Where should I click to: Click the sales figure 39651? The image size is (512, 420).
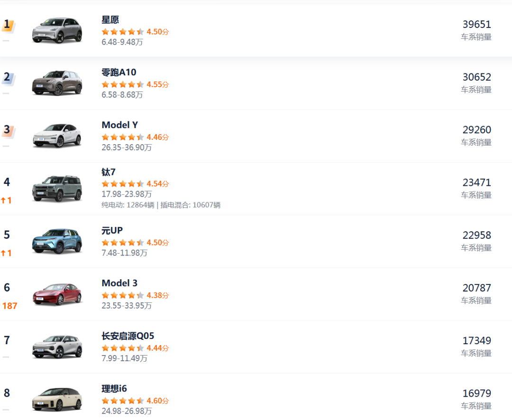pos(477,25)
